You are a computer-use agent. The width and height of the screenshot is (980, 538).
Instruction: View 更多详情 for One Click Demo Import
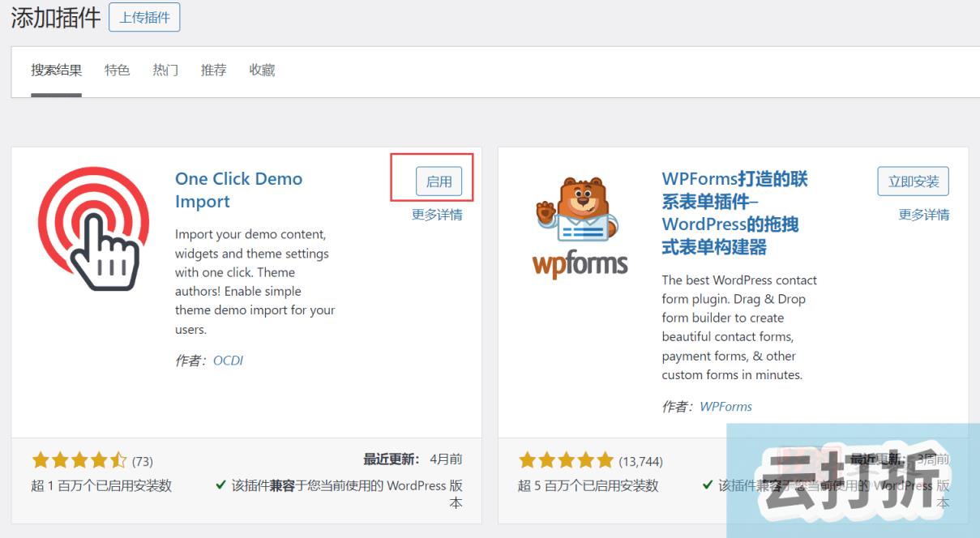tap(437, 215)
